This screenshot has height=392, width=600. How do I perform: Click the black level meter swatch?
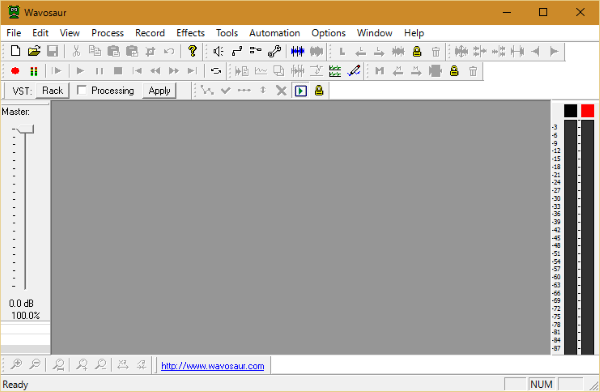(x=571, y=111)
